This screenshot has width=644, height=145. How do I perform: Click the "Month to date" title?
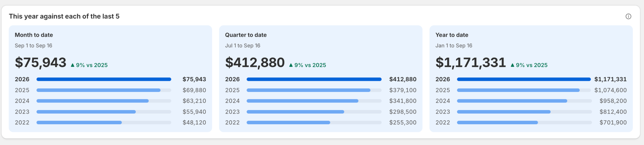pyautogui.click(x=34, y=35)
